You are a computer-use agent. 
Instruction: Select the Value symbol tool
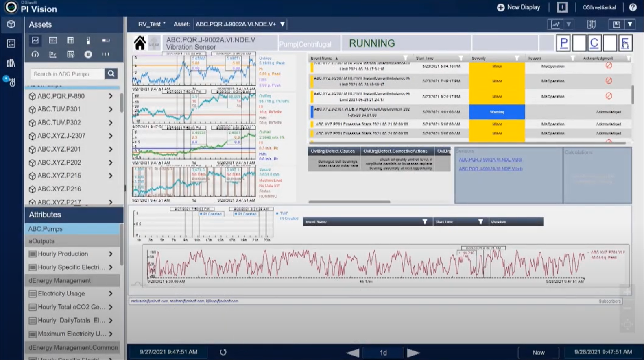(x=53, y=40)
